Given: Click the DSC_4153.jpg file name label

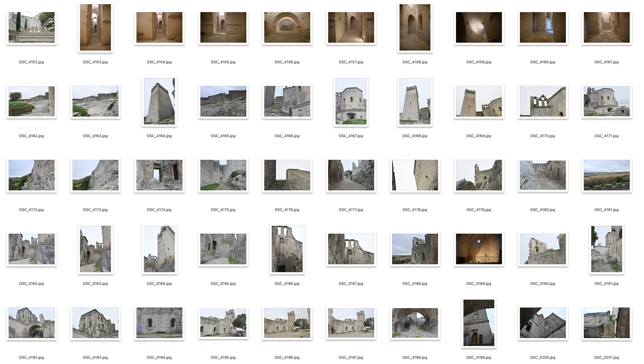Looking at the screenshot, I should tap(95, 62).
